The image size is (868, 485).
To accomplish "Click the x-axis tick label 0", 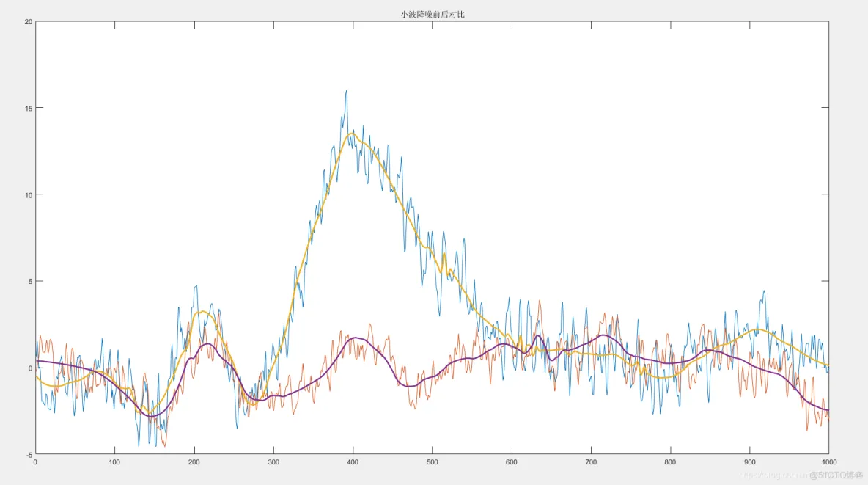I will coord(34,463).
